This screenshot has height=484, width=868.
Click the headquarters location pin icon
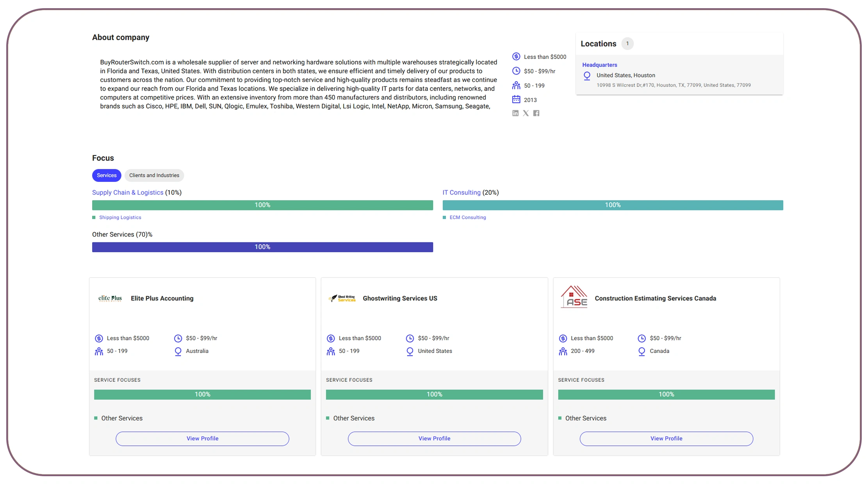(587, 76)
